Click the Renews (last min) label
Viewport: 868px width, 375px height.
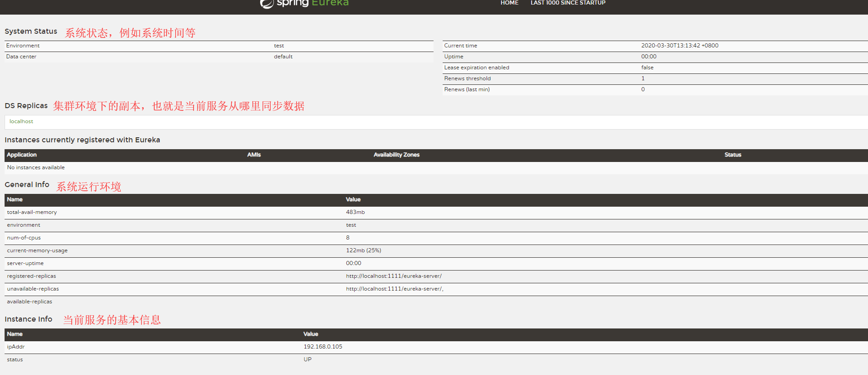click(x=467, y=89)
